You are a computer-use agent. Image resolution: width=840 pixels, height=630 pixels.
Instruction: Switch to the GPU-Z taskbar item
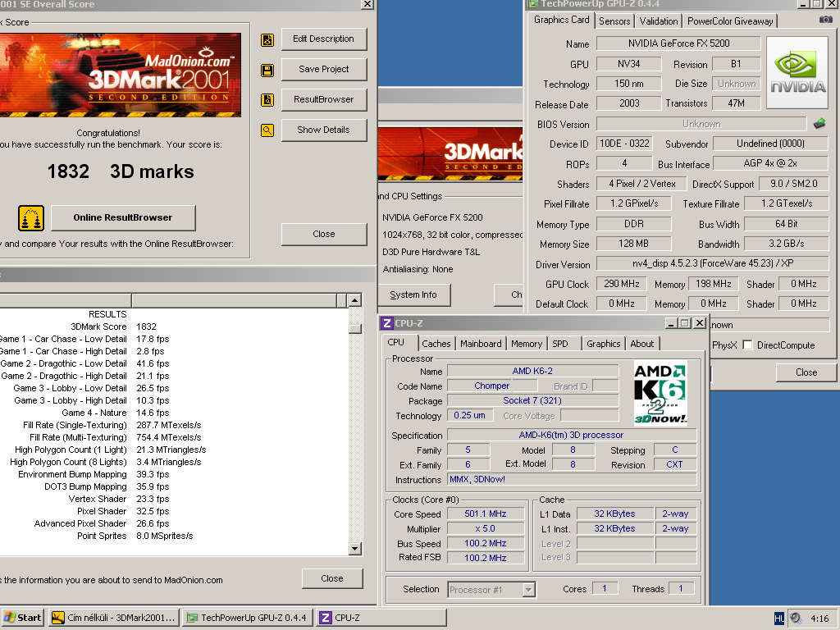click(248, 618)
